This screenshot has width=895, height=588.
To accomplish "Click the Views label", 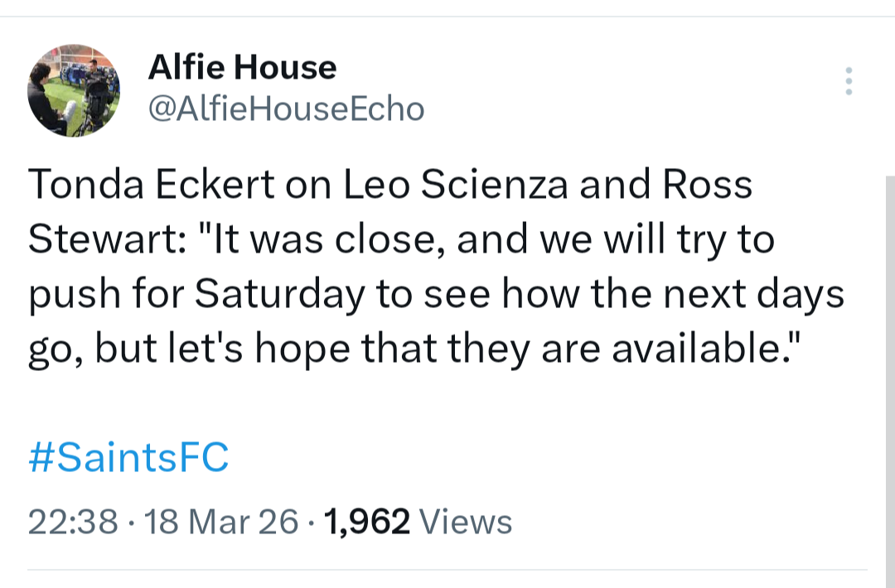I will 467,522.
